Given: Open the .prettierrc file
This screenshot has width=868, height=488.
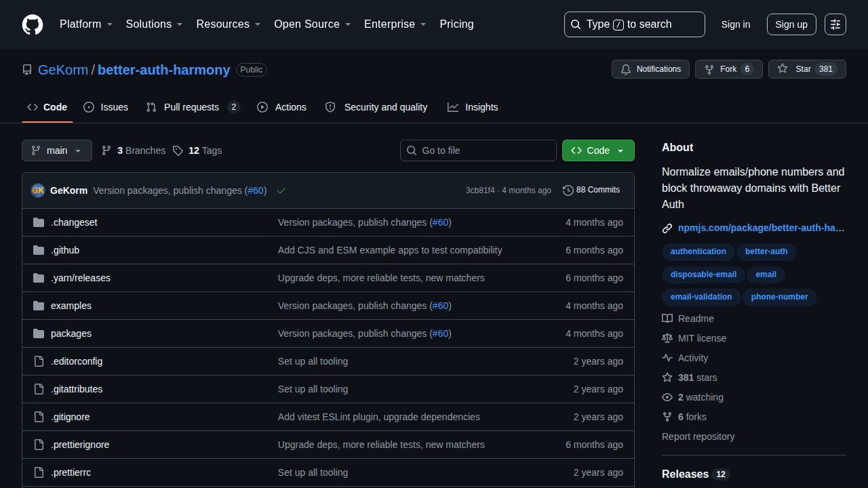Looking at the screenshot, I should click(x=71, y=472).
